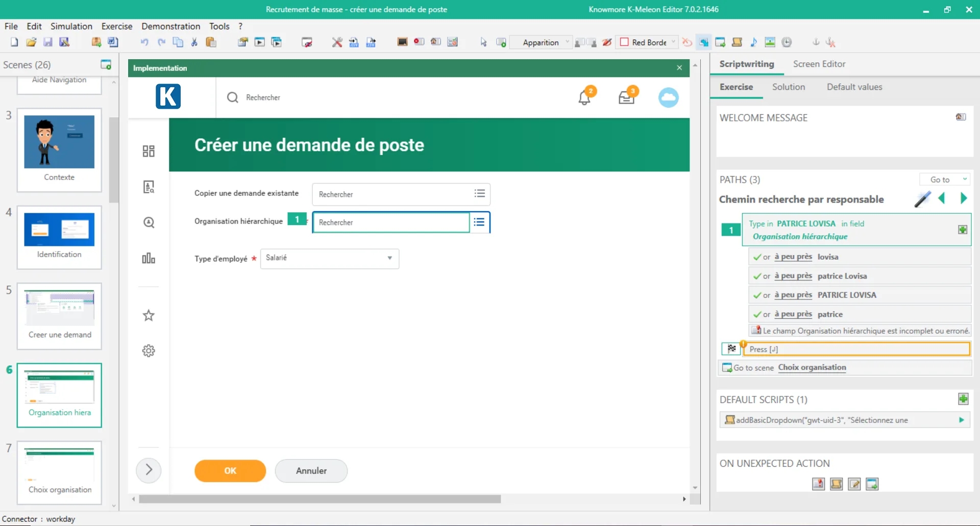Viewport: 980px width, 526px height.
Task: Click the magic wand icon beside path name
Action: pos(922,199)
